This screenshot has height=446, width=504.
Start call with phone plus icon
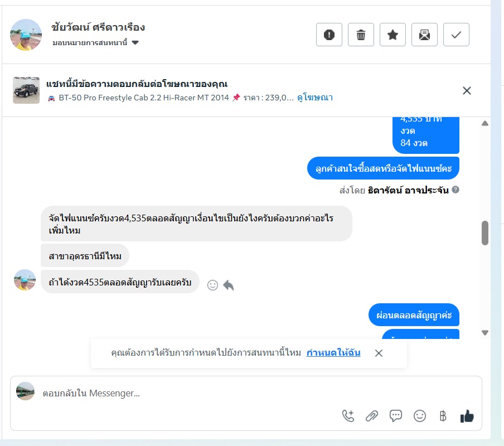click(348, 416)
